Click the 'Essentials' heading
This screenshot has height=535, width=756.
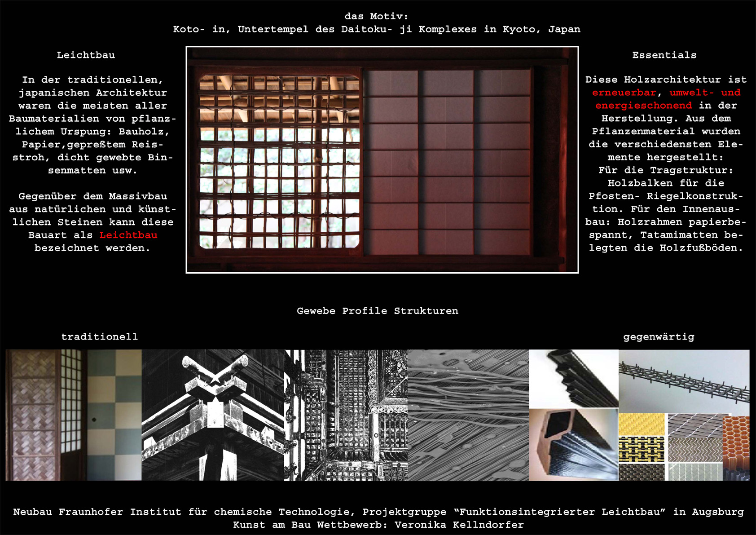pos(664,55)
